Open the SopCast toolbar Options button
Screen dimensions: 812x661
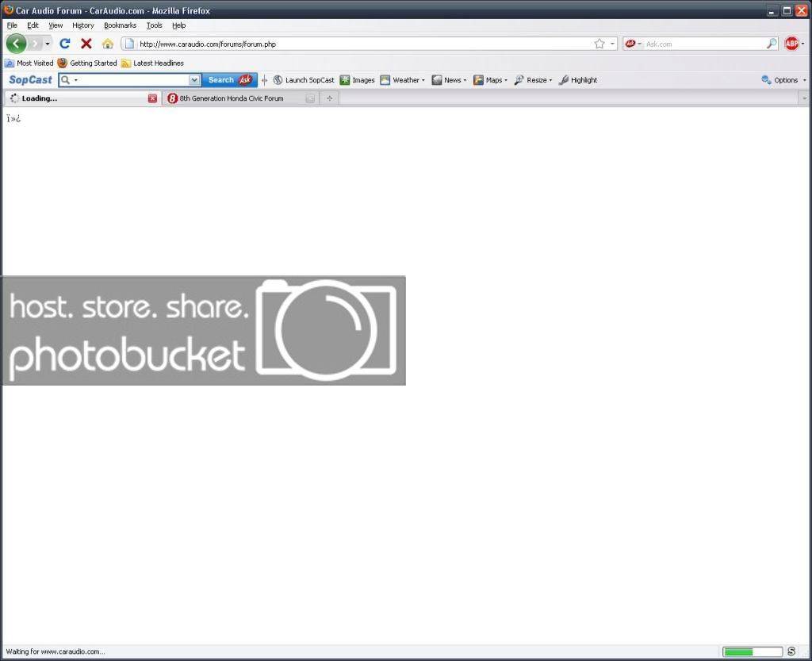click(779, 80)
